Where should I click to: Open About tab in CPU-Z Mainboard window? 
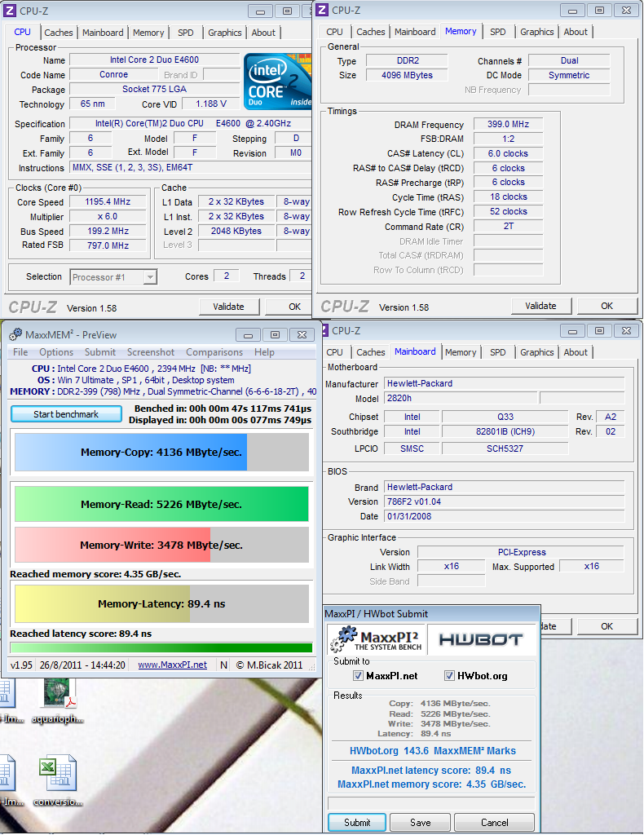coord(576,352)
